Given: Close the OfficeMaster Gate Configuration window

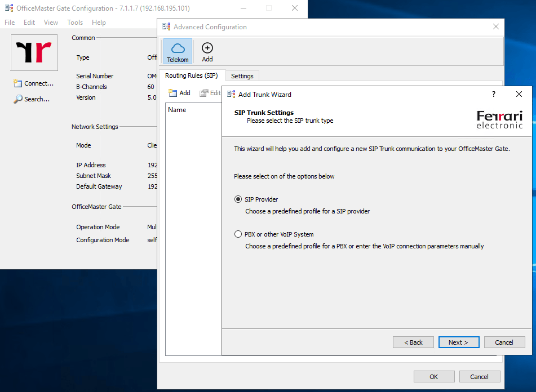Looking at the screenshot, I should point(295,8).
